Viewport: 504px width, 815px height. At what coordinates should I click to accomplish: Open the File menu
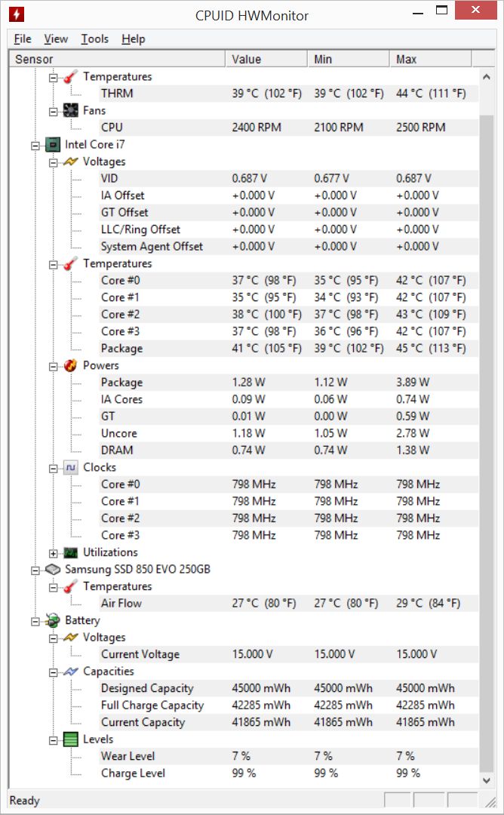click(x=23, y=39)
